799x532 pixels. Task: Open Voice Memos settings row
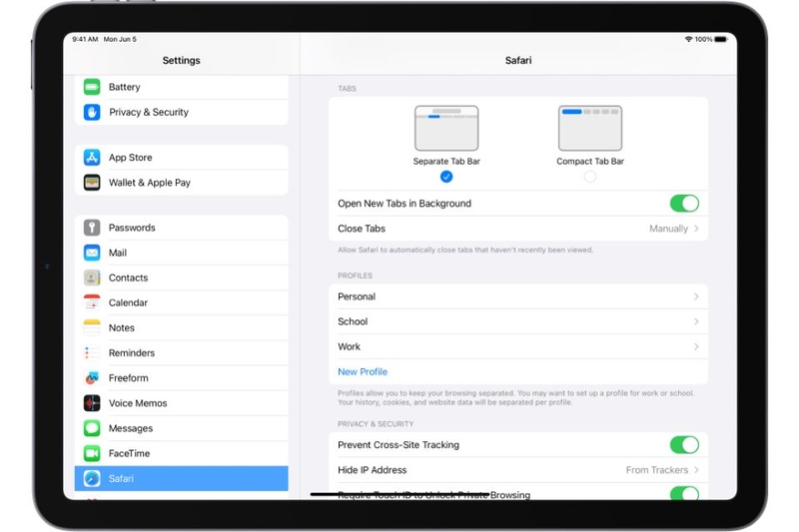tap(182, 402)
